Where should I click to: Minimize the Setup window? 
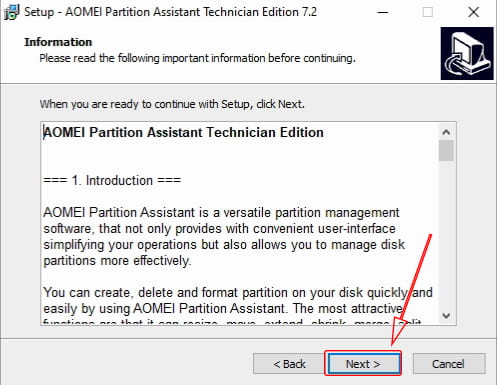[383, 13]
